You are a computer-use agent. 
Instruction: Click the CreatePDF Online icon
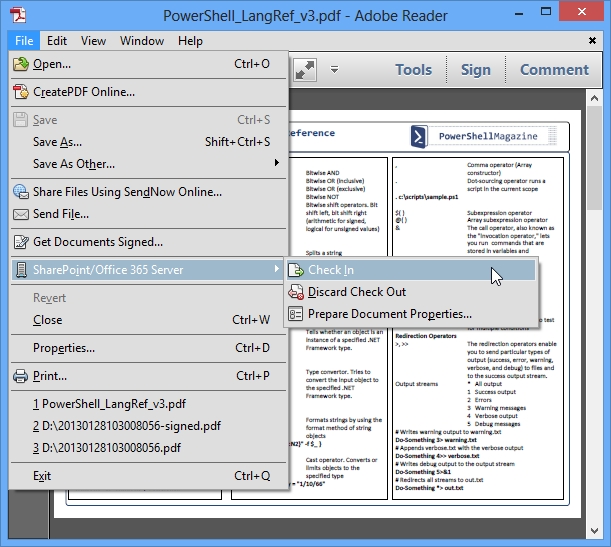click(x=21, y=92)
